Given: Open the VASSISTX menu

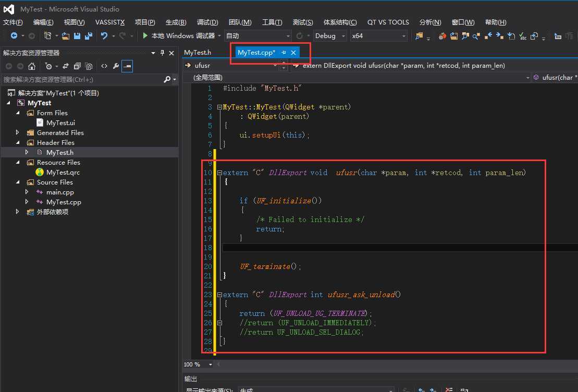Looking at the screenshot, I should click(110, 22).
